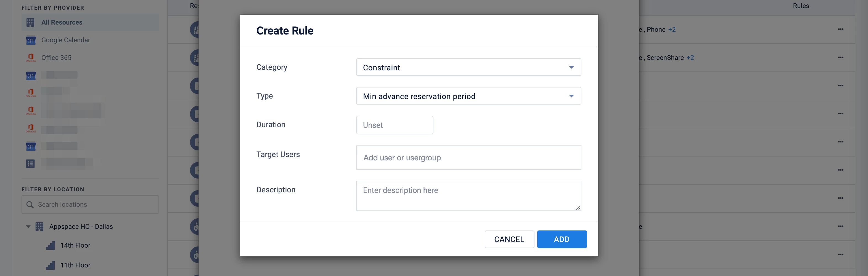
Task: Open the more options menu on the Phone row
Action: pyautogui.click(x=840, y=29)
